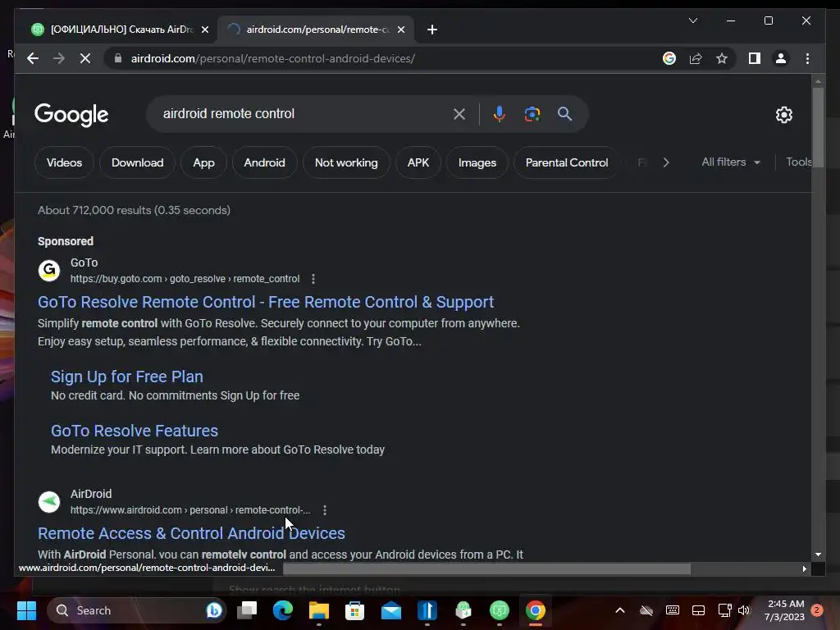Close the airdroid.com remote-control tab
Viewport: 840px width, 630px height.
pyautogui.click(x=400, y=30)
